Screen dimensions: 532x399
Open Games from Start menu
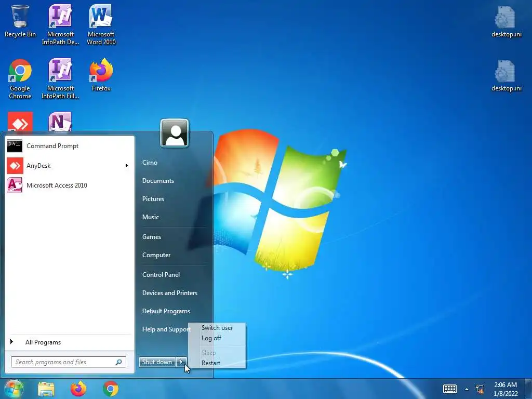(x=151, y=237)
